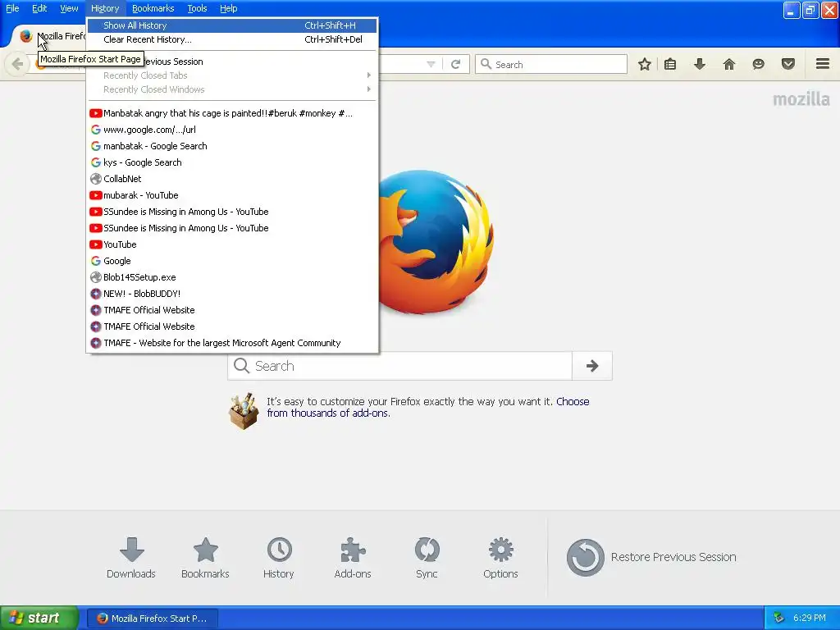Screen dimensions: 840x630
Task: Open Blob145Setup.exe history entry
Action: pyautogui.click(x=232, y=277)
